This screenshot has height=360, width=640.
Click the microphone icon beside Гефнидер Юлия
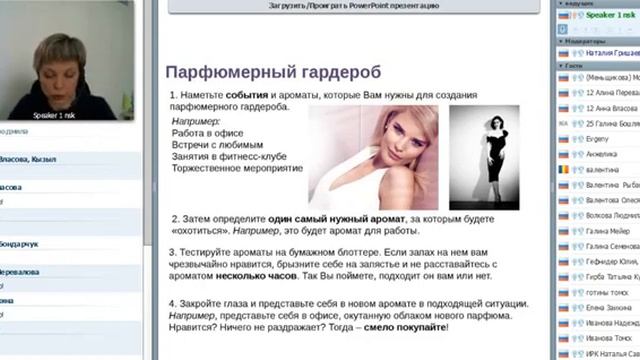pos(575,262)
